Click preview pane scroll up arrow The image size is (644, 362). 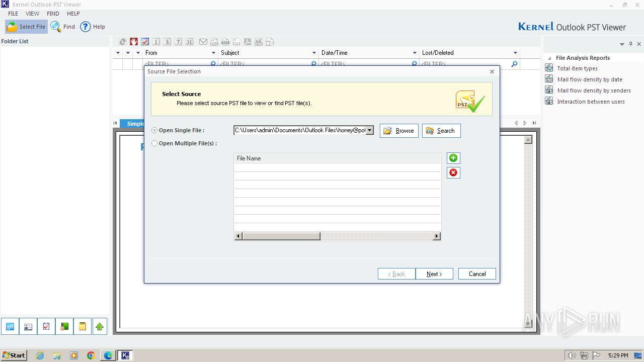[528, 140]
